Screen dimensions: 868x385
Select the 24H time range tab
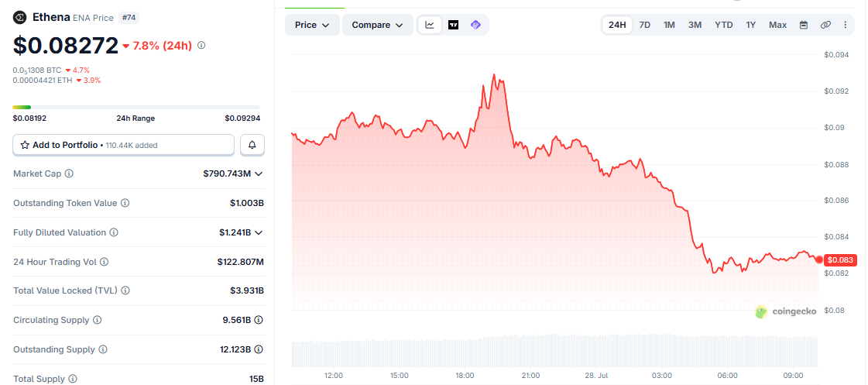pos(617,25)
